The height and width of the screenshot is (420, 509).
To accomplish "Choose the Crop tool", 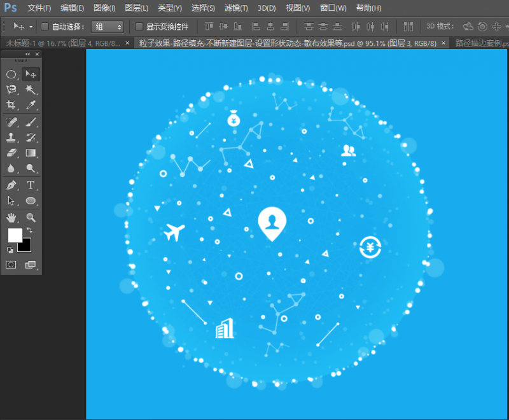I will 11,105.
